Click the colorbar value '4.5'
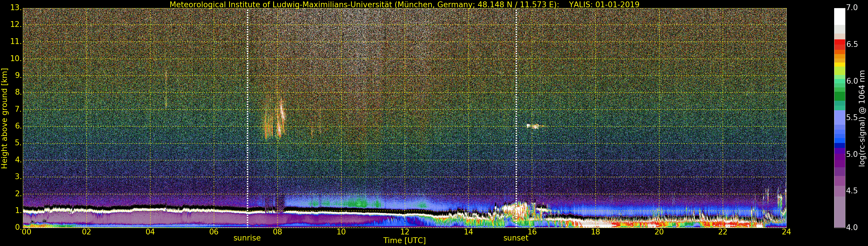 point(852,191)
